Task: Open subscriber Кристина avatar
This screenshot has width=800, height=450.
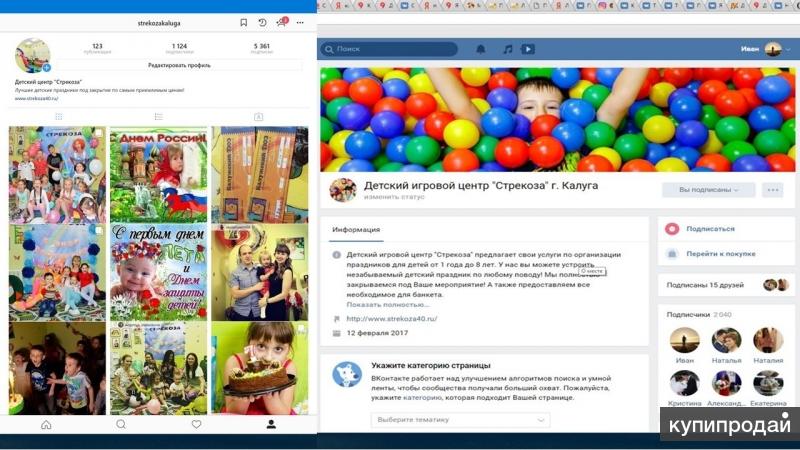Action: [685, 383]
